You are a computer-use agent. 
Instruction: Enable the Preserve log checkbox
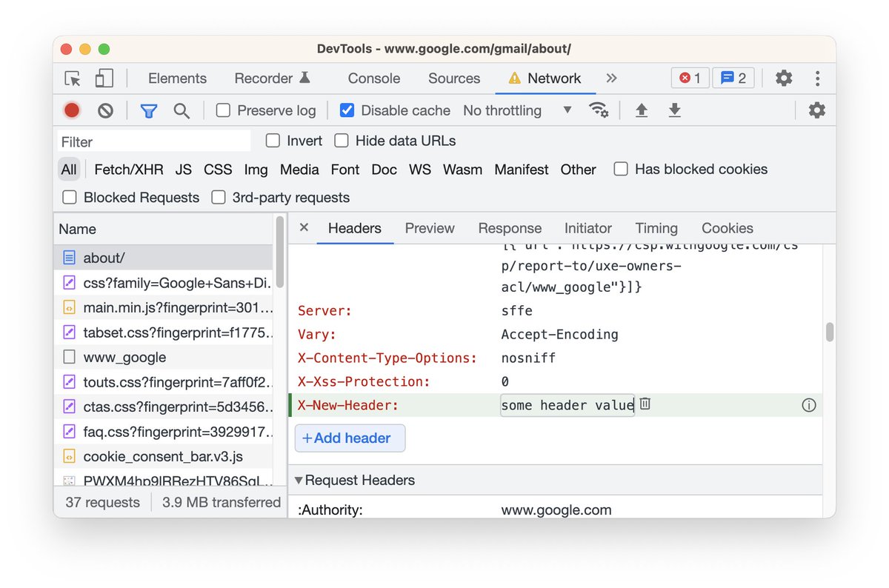(223, 110)
